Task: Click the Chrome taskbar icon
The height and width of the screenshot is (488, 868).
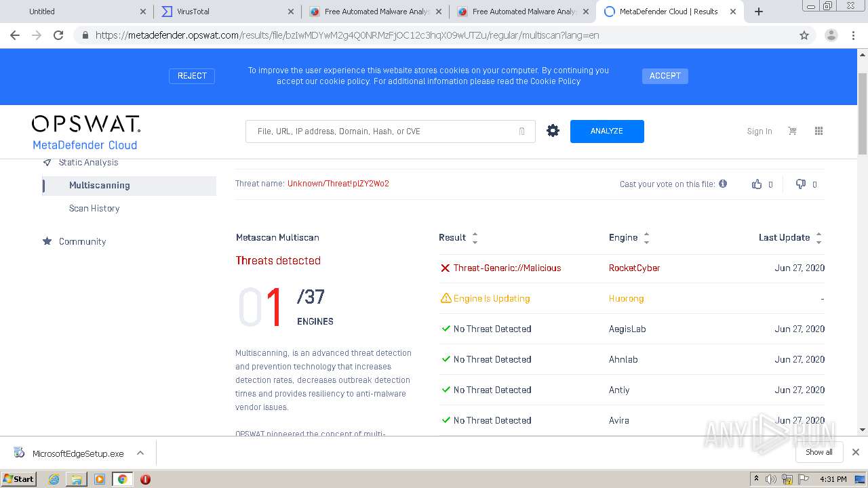Action: [122, 479]
